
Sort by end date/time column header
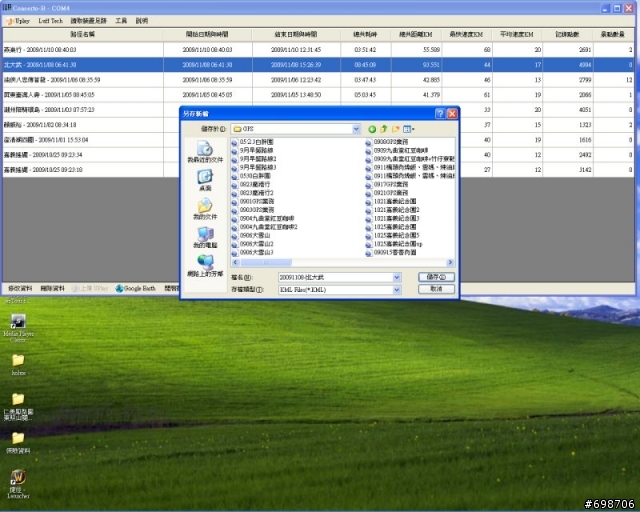pos(296,35)
